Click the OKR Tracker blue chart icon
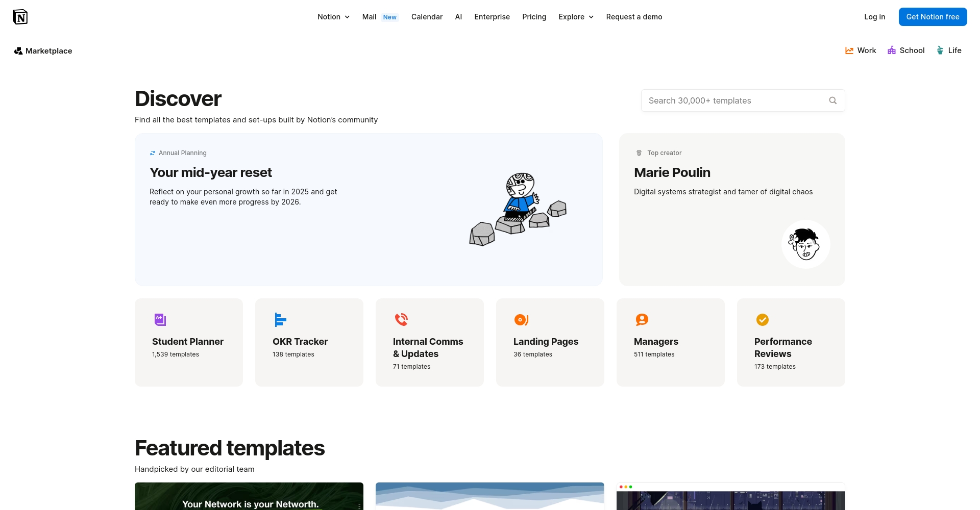 [x=280, y=320]
